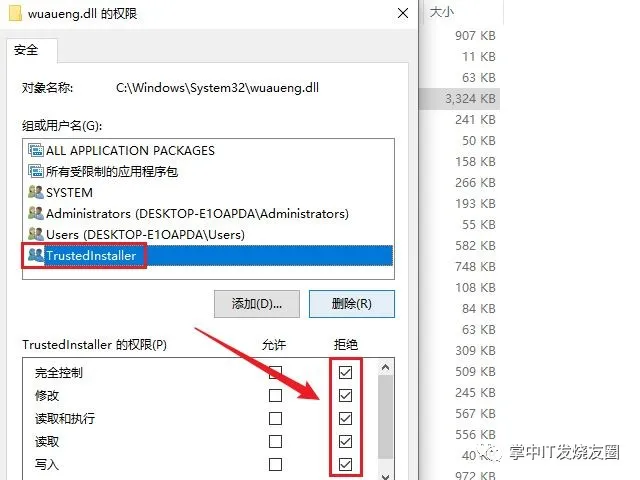Click the 245 KB size cell
The width and height of the screenshot is (640, 480).
click(475, 393)
